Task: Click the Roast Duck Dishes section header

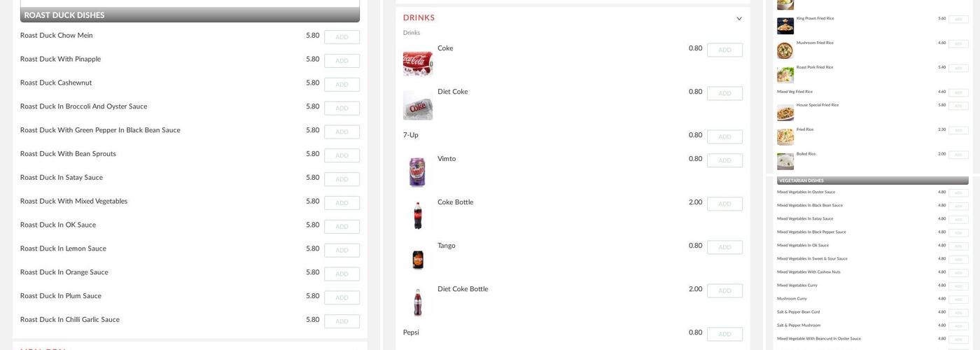Action: (190, 15)
